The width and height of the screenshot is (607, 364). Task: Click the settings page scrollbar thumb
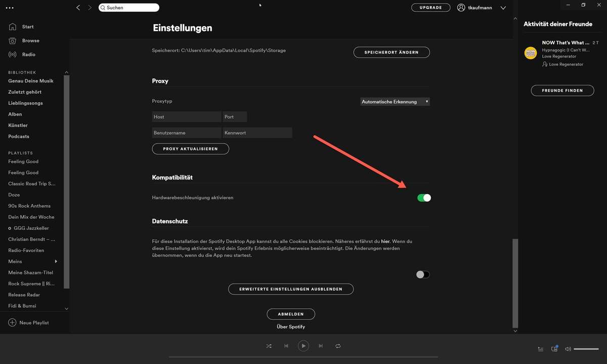515,283
